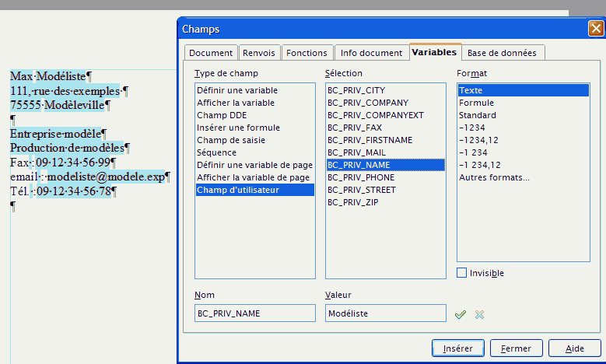Select the Formule format option
Viewport: 606px width, 364px height.
tap(476, 103)
